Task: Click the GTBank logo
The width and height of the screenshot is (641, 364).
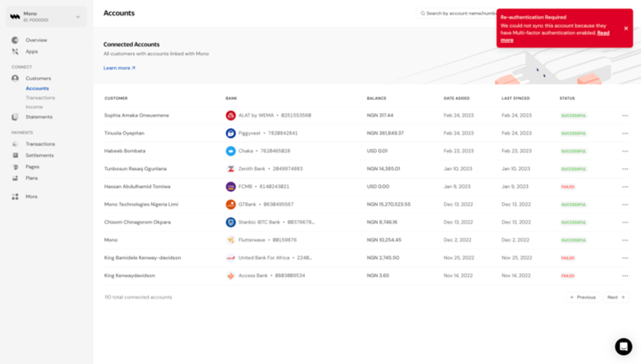Action: [x=231, y=204]
